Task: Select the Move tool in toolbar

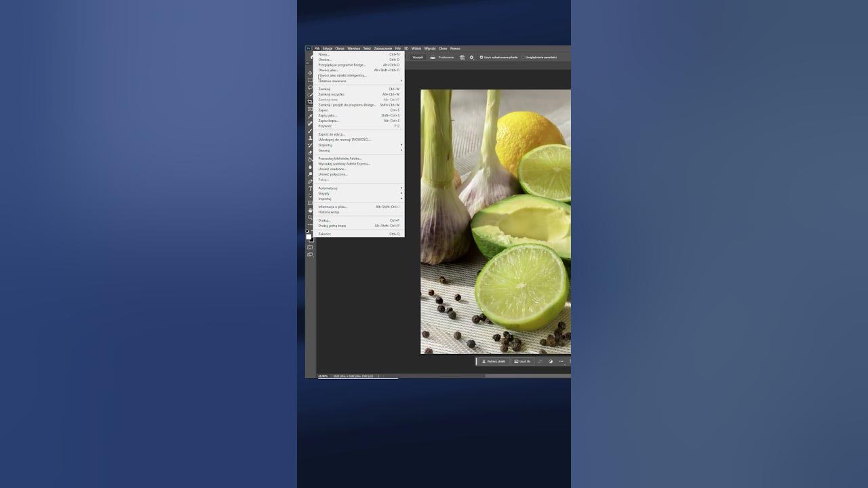Action: click(310, 73)
